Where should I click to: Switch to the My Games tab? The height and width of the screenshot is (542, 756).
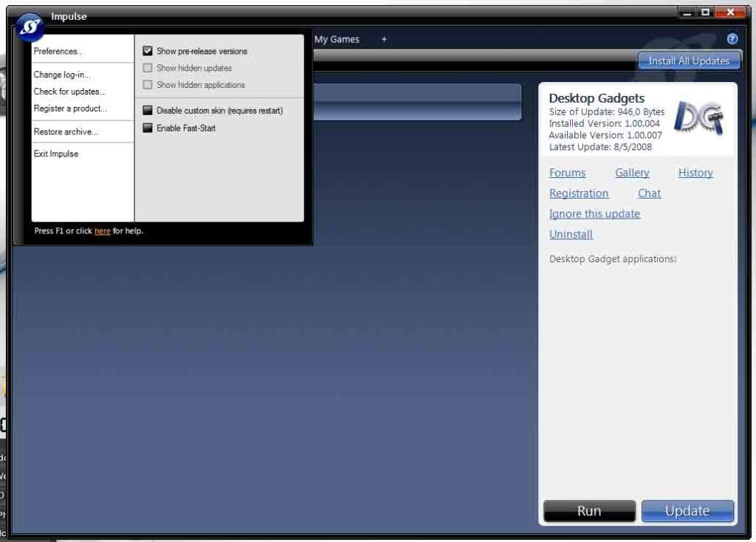(x=337, y=39)
